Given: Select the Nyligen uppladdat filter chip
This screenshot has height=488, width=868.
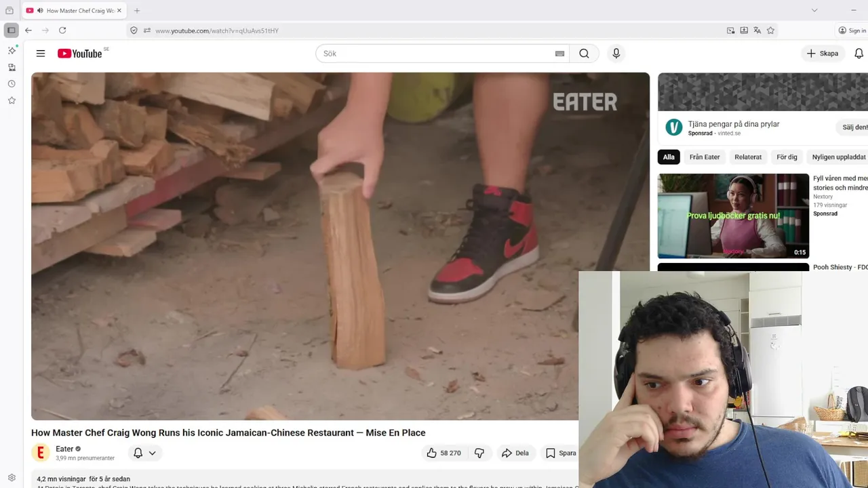Looking at the screenshot, I should (838, 157).
